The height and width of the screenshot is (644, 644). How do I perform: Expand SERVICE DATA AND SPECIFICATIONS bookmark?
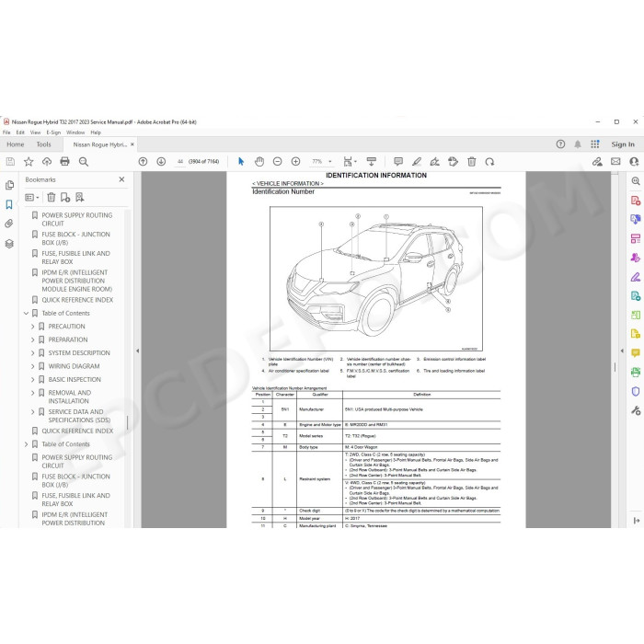(33, 411)
